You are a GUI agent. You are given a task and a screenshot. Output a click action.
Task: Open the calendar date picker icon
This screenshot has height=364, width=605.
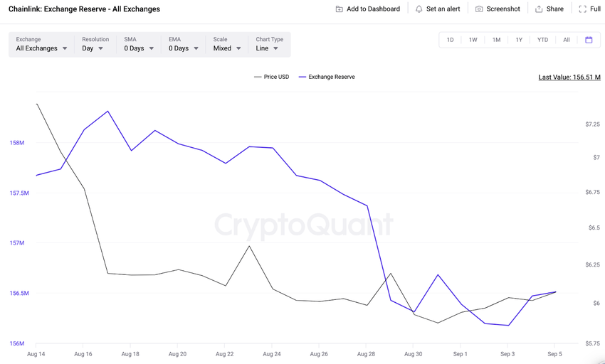tap(589, 40)
